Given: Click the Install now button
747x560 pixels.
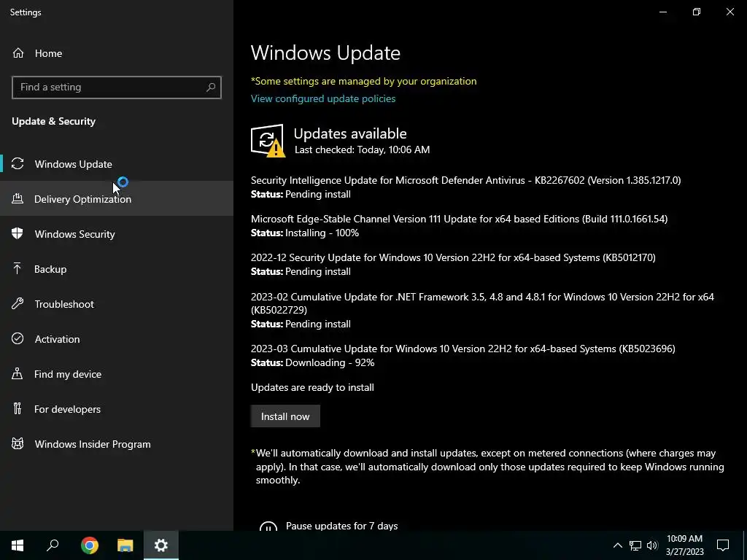Looking at the screenshot, I should (285, 416).
